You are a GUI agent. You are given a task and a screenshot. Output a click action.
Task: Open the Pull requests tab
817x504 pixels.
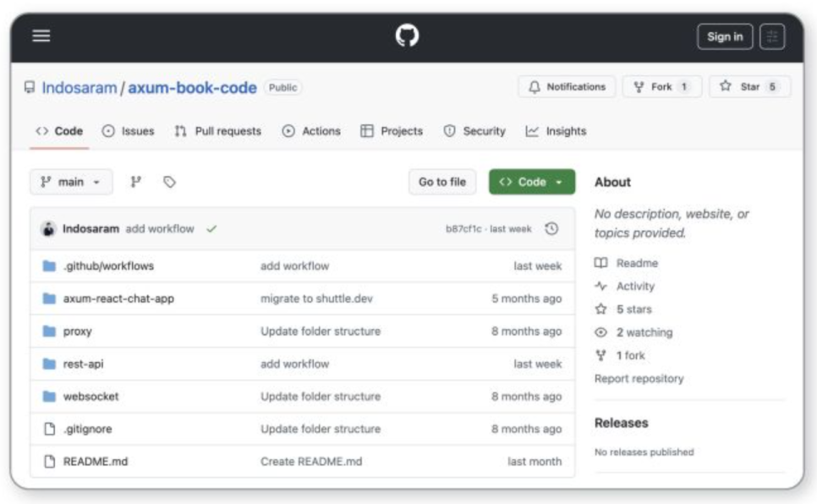pyautogui.click(x=218, y=131)
